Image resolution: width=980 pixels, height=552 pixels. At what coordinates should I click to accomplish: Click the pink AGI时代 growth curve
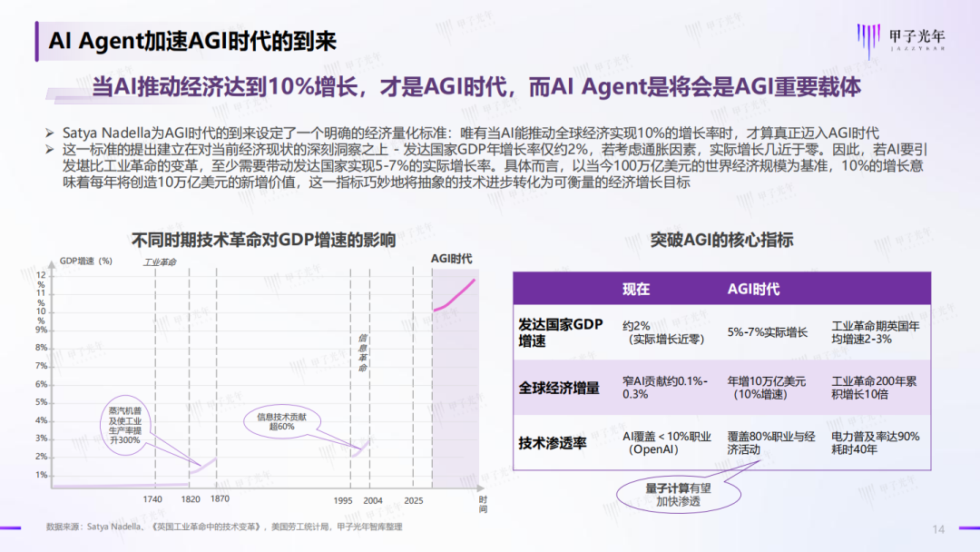[455, 296]
